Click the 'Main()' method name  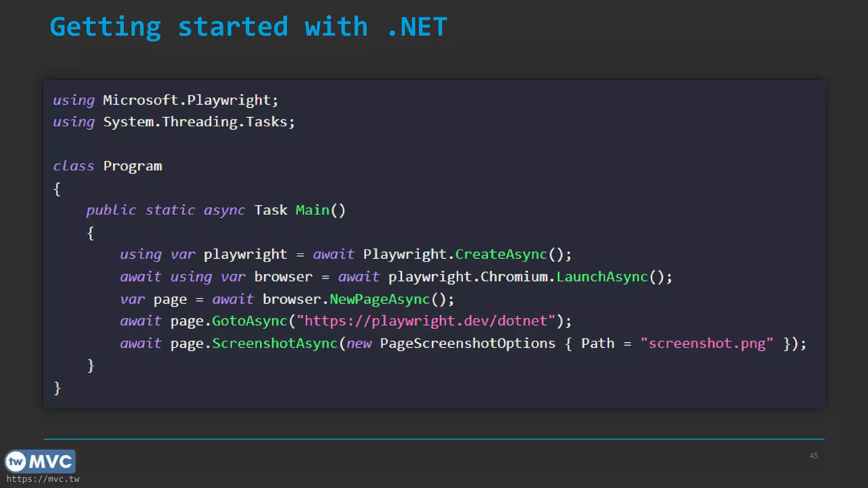[320, 210]
